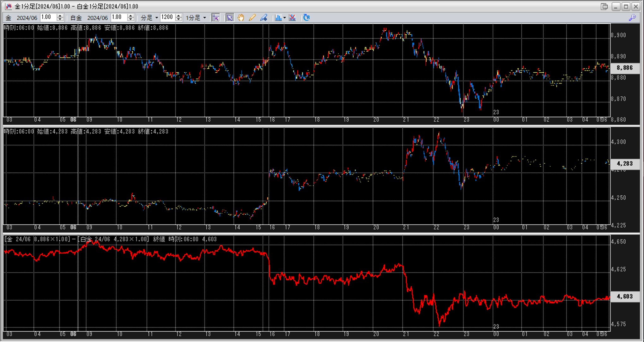Activate the hand pan tool
This screenshot has width=644, height=342.
pyautogui.click(x=241, y=18)
